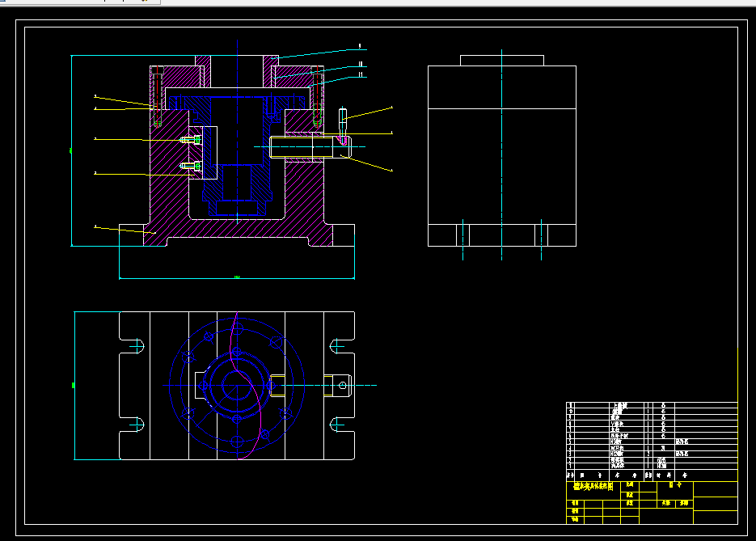
Task: Select the upper-left U-slot in plan view
Action: pyautogui.click(x=132, y=346)
